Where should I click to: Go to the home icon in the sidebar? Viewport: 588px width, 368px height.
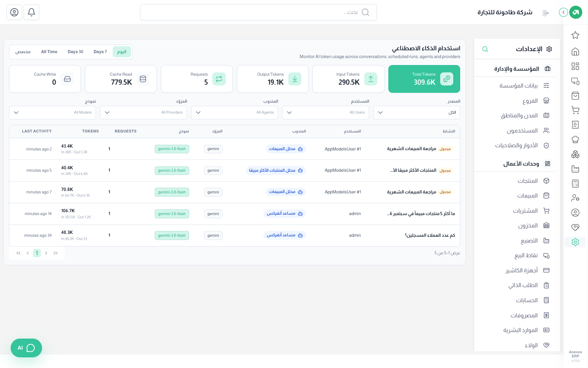(575, 52)
